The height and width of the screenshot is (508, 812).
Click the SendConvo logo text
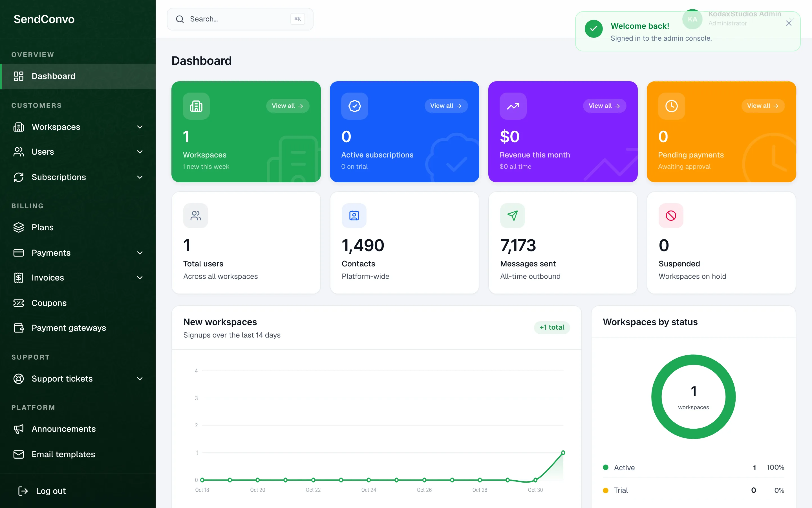tap(44, 19)
